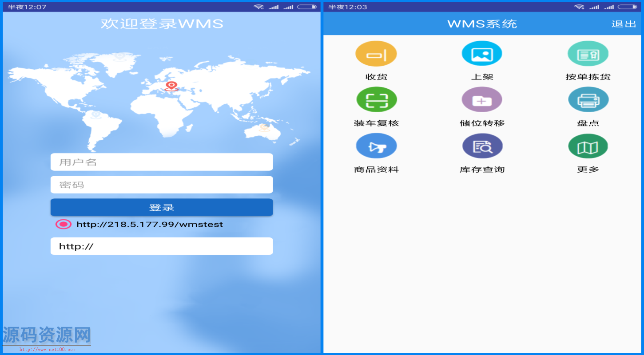Select the http://218.5.177.99/wmstest server radio button
The height and width of the screenshot is (355, 644).
coord(64,224)
